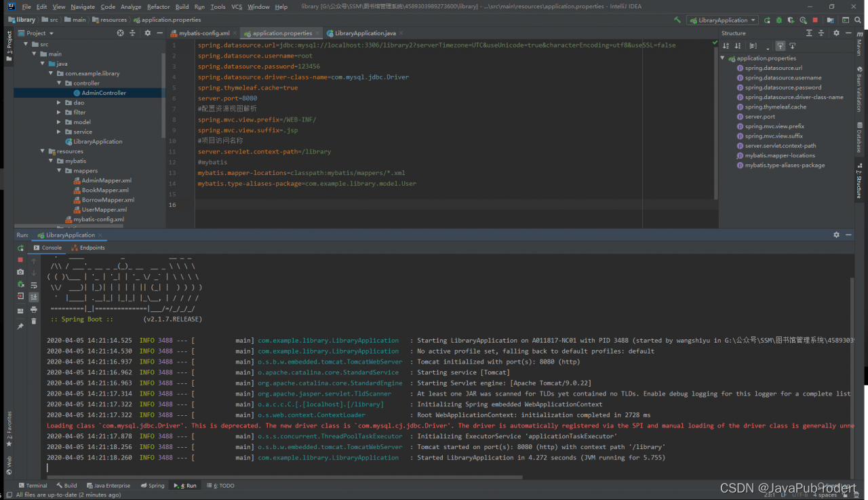The width and height of the screenshot is (868, 500).
Task: Select AdminController in project tree
Action: [x=100, y=93]
